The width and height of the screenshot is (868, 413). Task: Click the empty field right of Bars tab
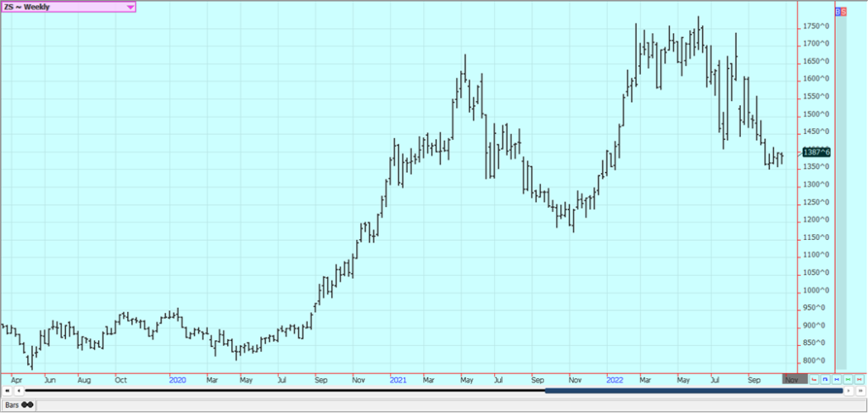451,405
